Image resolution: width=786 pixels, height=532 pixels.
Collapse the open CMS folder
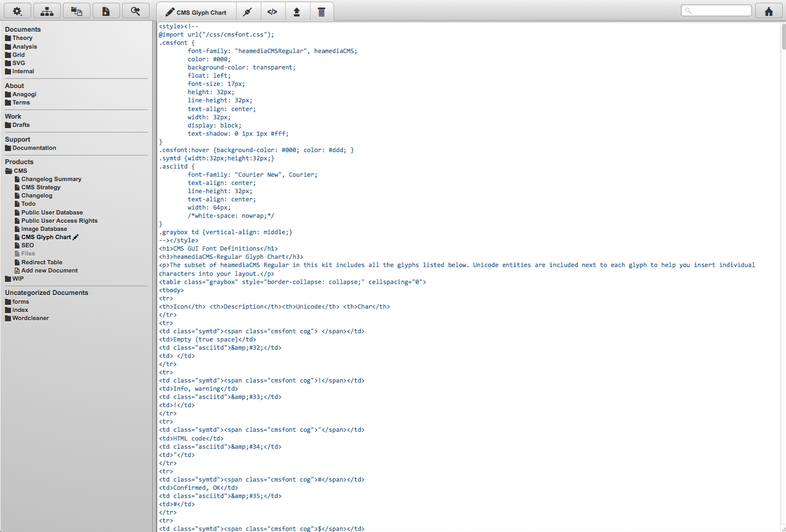(x=16, y=171)
